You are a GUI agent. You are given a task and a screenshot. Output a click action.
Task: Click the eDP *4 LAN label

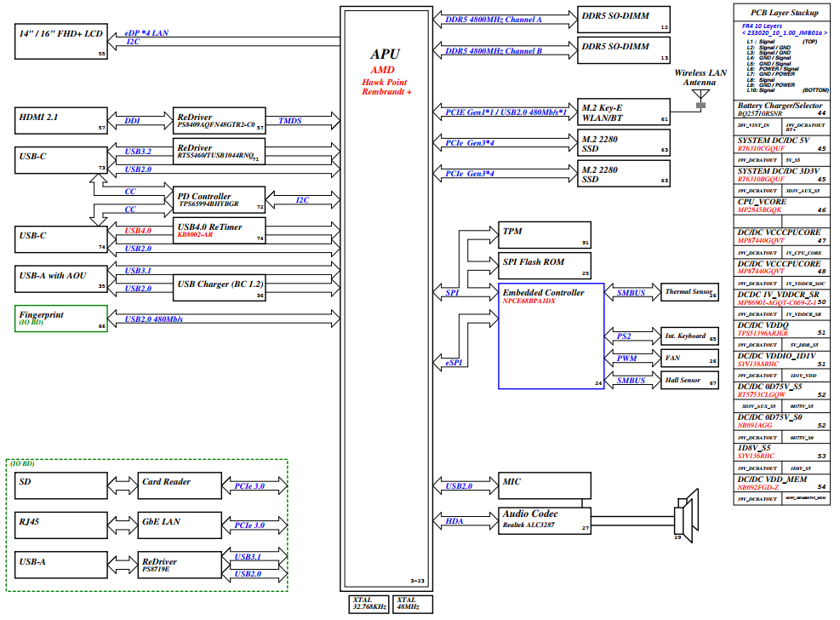click(x=146, y=33)
